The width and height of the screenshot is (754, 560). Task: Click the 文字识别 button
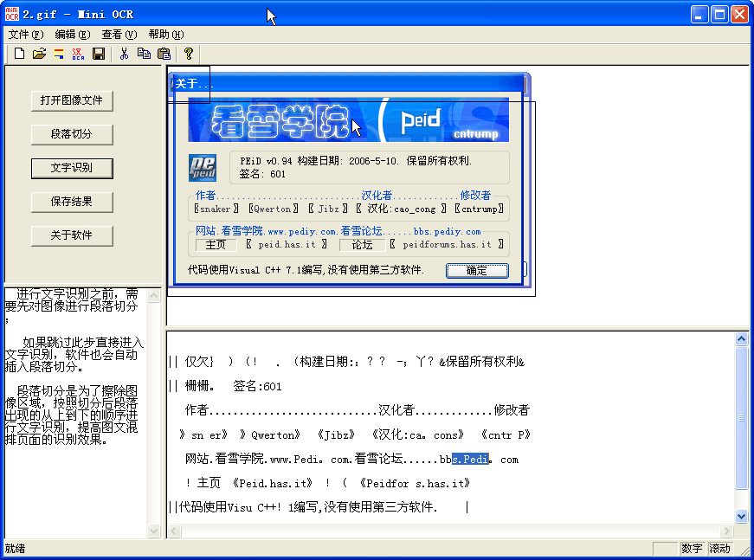(x=72, y=168)
